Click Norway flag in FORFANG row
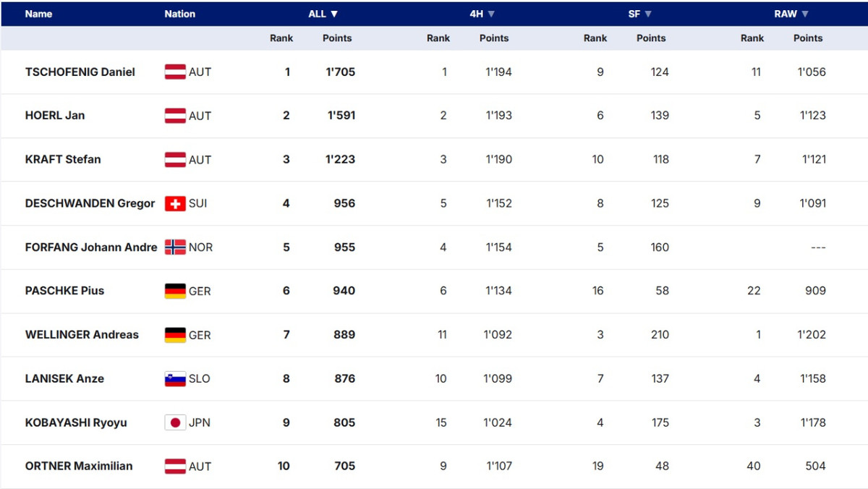The image size is (868, 489). tap(175, 247)
